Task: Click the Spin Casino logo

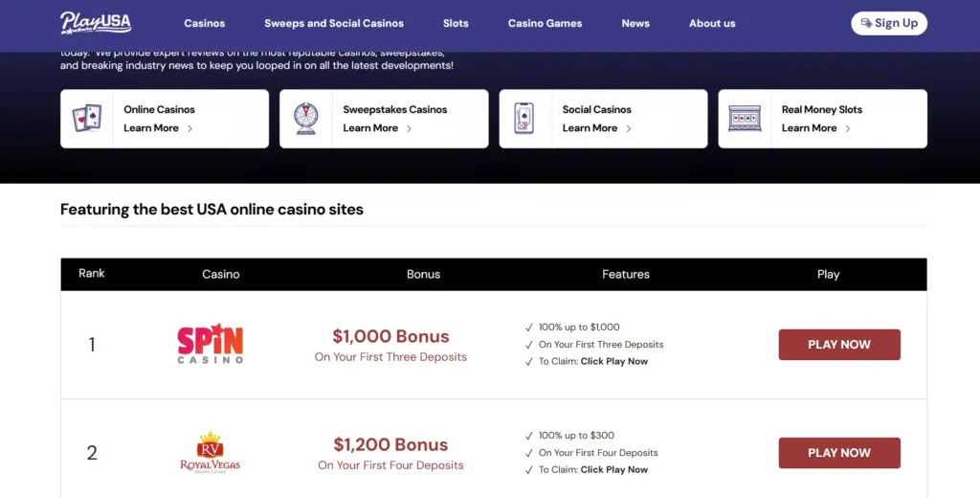Action: pyautogui.click(x=211, y=344)
